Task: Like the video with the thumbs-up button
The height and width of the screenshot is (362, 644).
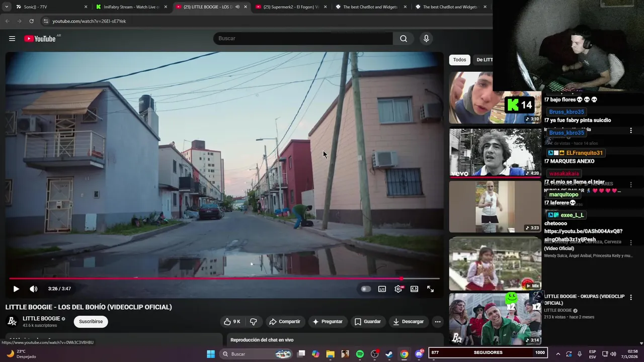Action: pos(232,322)
